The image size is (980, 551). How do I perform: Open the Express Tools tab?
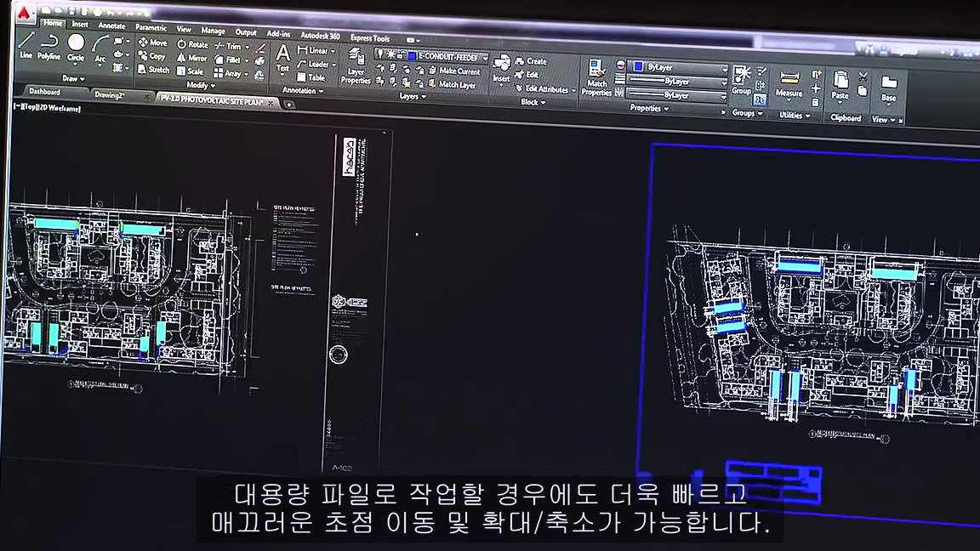click(369, 38)
